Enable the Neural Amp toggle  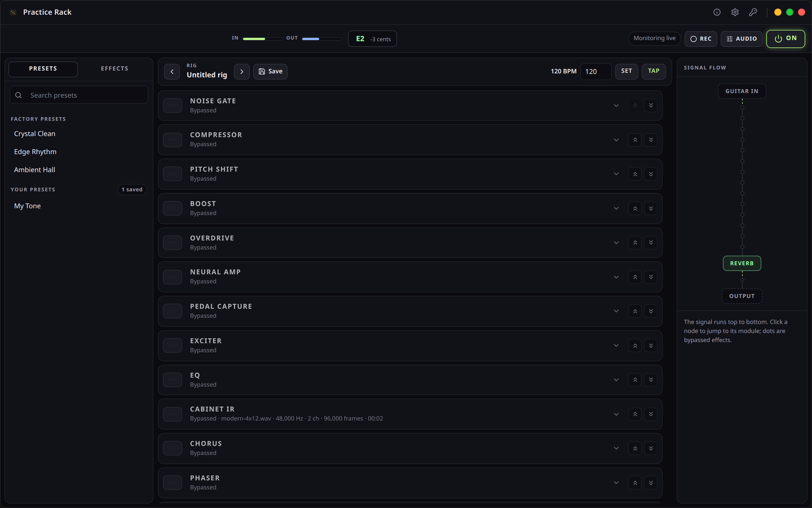173,277
